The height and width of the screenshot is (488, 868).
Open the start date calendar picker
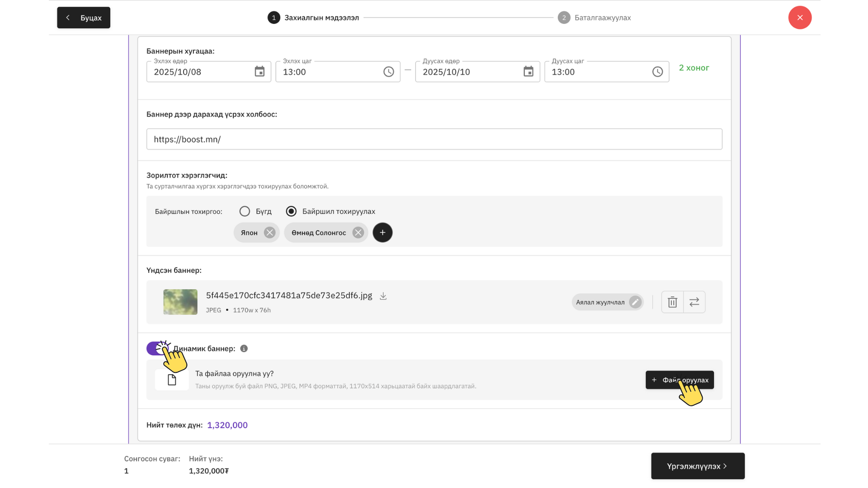coord(259,72)
